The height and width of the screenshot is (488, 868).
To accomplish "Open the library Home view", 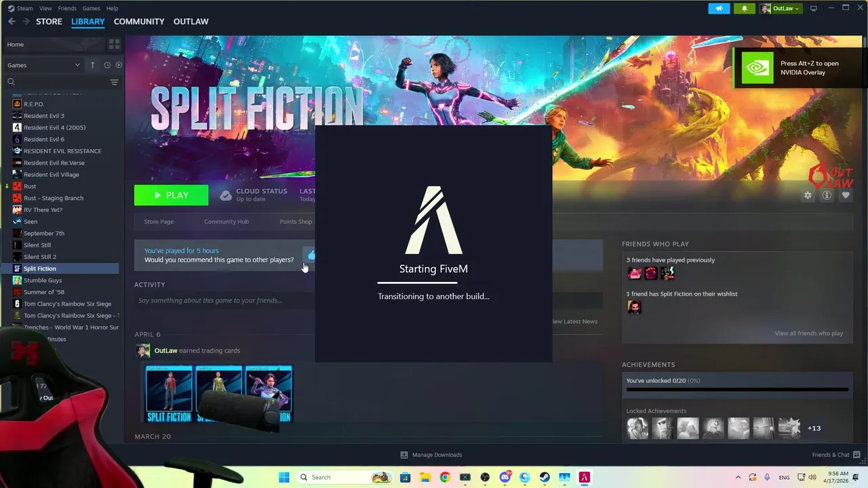I will click(x=54, y=44).
